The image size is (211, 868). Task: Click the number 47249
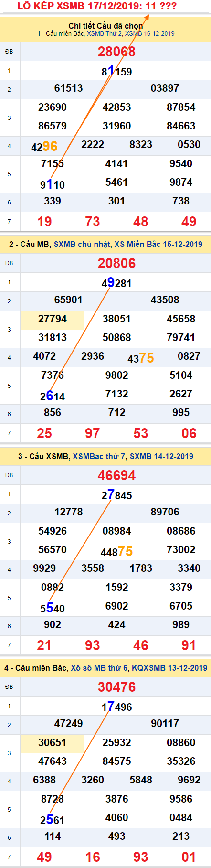(x=68, y=724)
